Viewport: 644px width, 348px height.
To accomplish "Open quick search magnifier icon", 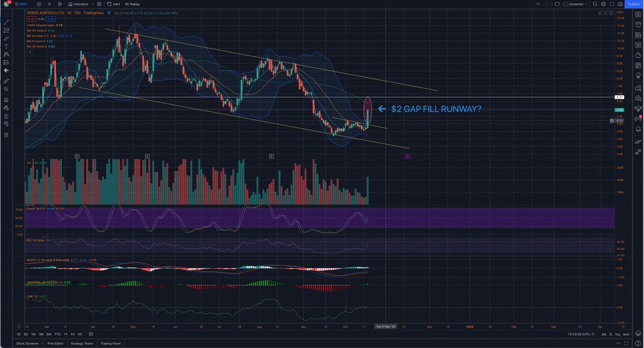I will click(x=595, y=4).
